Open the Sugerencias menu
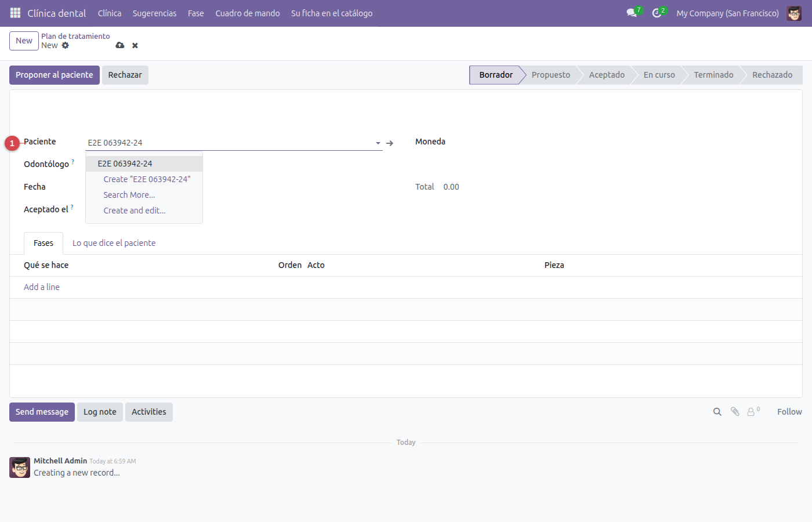This screenshot has width=812, height=522. (154, 13)
